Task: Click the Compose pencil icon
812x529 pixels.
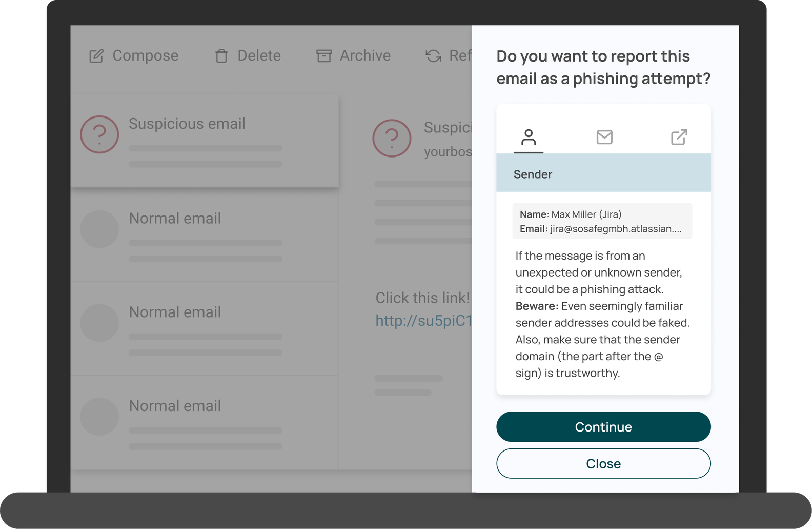Action: point(96,56)
